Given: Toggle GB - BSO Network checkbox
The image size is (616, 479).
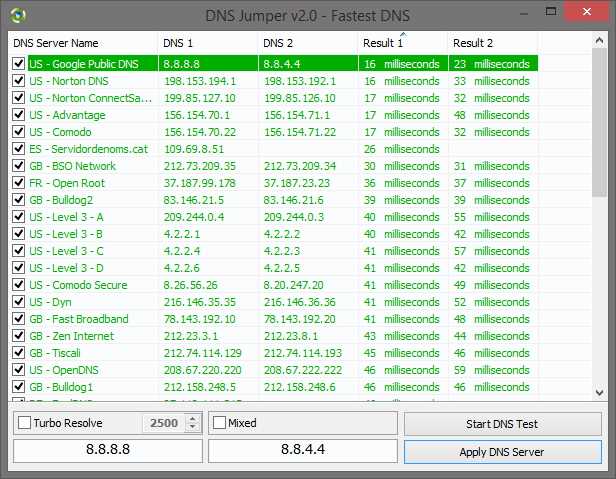Looking at the screenshot, I should 18,165.
